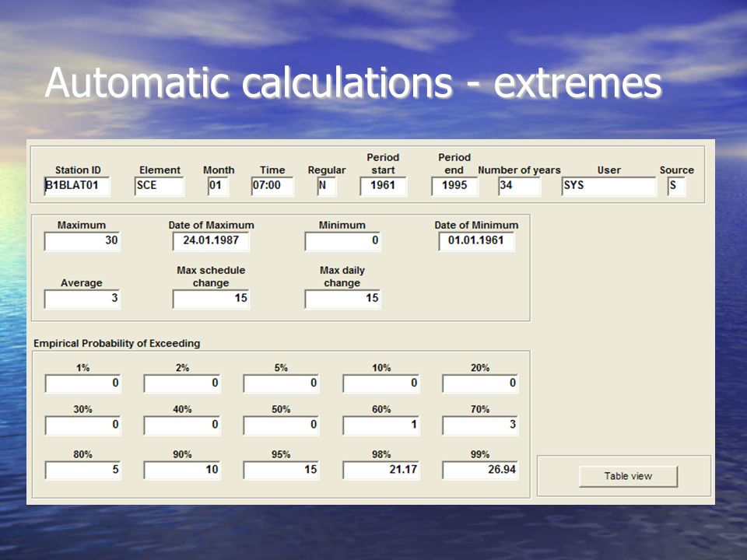The image size is (747, 560).
Task: Click the 'Number of years' label
Action: tap(519, 170)
